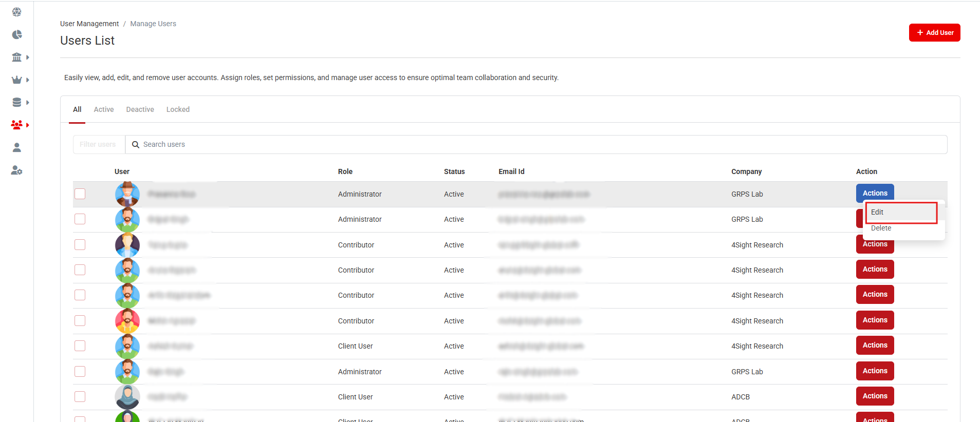
Task: Select the red users group icon
Action: tap(17, 125)
